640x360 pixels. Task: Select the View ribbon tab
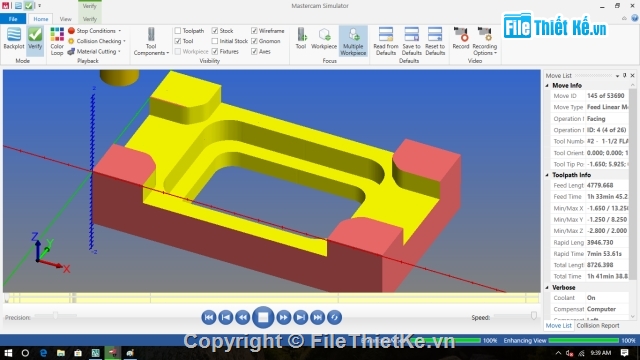tap(65, 19)
